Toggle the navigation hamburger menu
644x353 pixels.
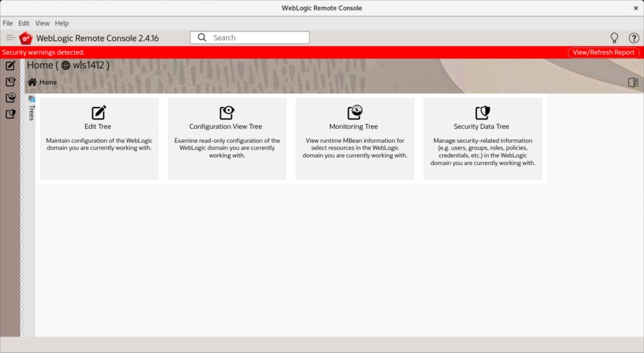pyautogui.click(x=11, y=38)
